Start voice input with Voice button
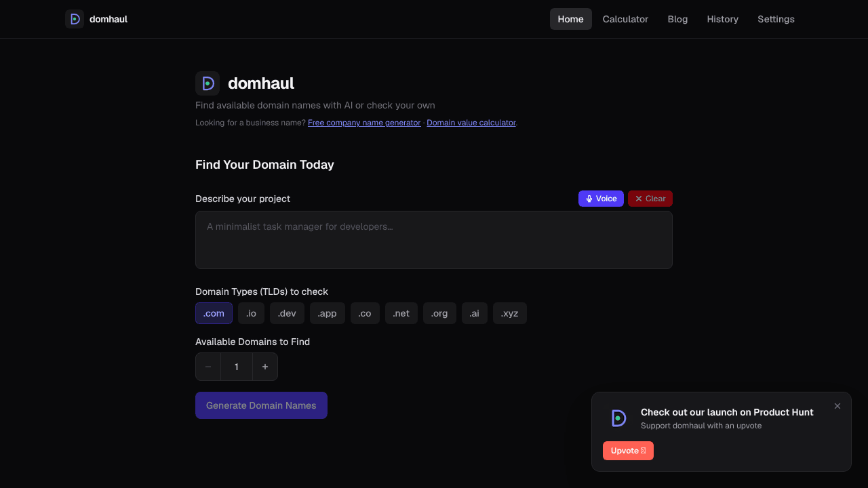This screenshot has width=868, height=488. (601, 199)
